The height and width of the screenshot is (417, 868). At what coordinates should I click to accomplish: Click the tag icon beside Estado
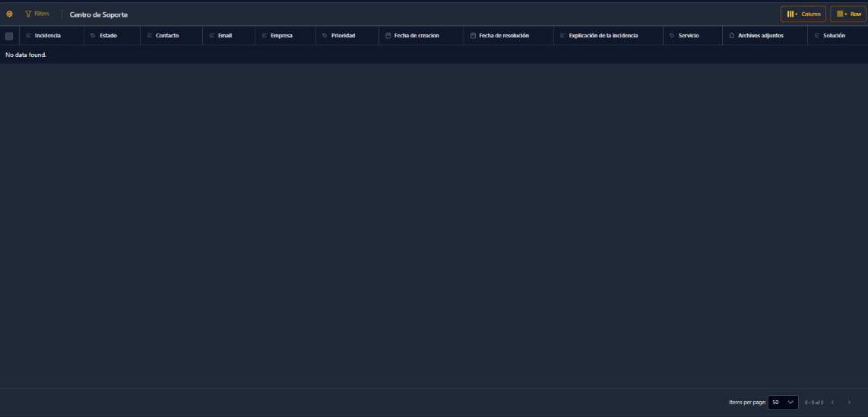(x=93, y=36)
